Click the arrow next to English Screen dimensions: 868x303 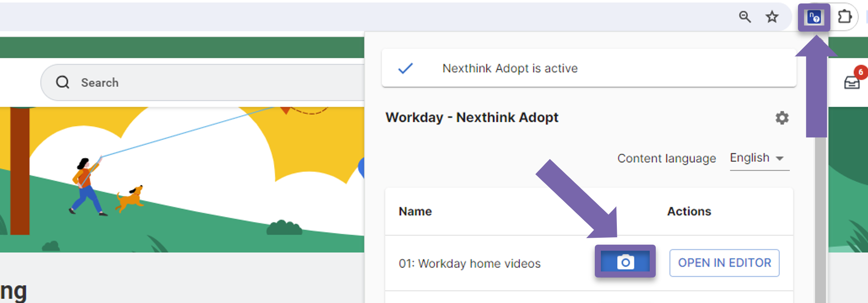point(780,159)
